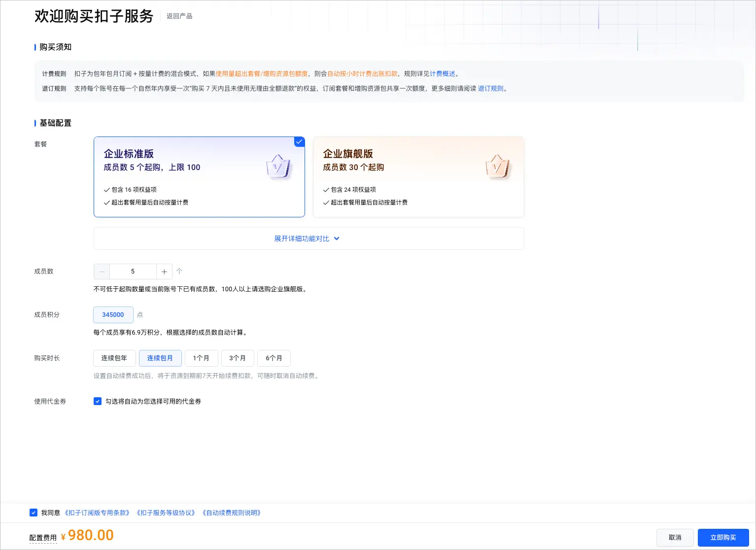This screenshot has height=550, width=756.
Task: Click the 立即购买 button
Action: click(723, 538)
